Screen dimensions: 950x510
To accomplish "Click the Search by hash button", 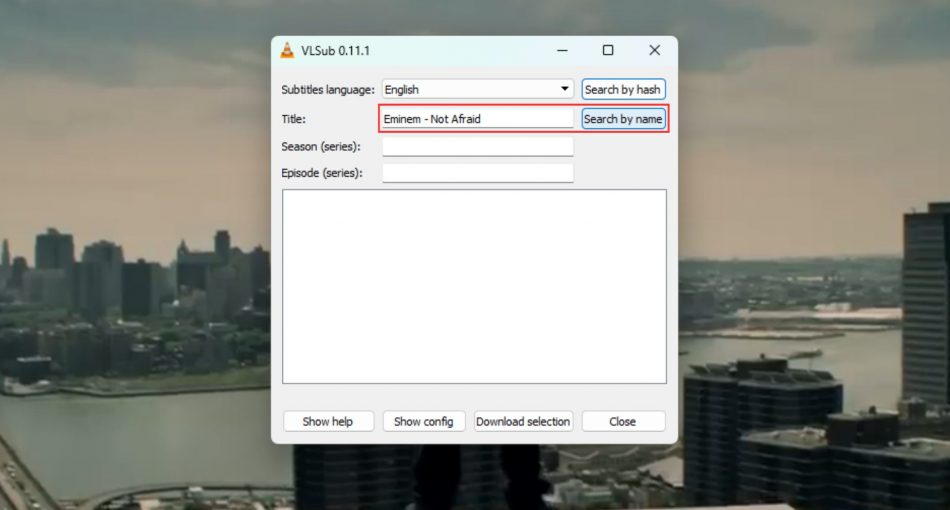I will [x=623, y=89].
